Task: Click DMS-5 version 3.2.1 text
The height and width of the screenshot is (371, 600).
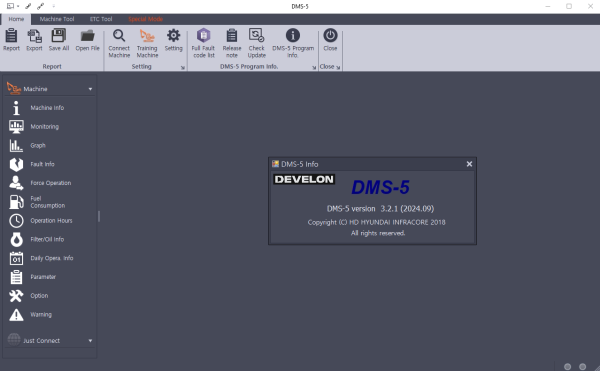Action: pos(380,209)
